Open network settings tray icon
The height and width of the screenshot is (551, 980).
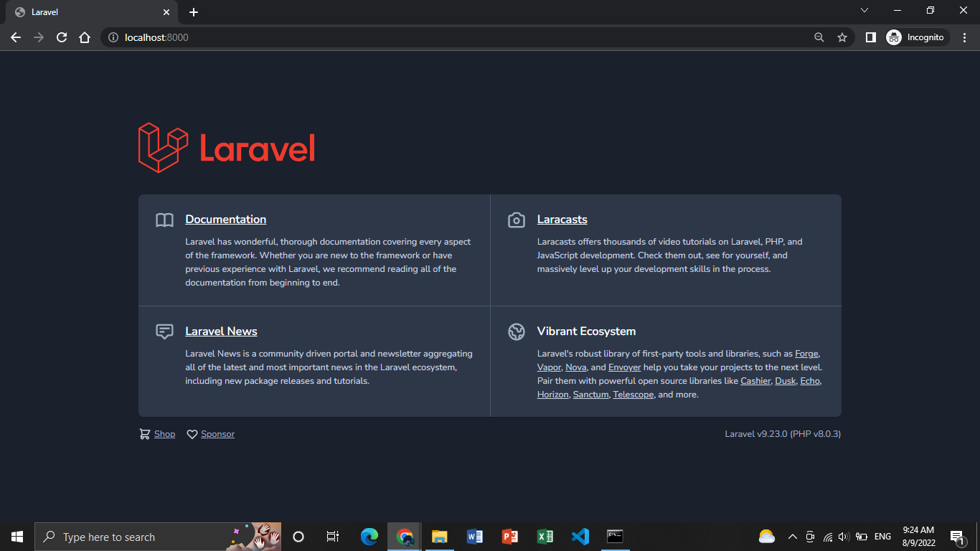827,537
